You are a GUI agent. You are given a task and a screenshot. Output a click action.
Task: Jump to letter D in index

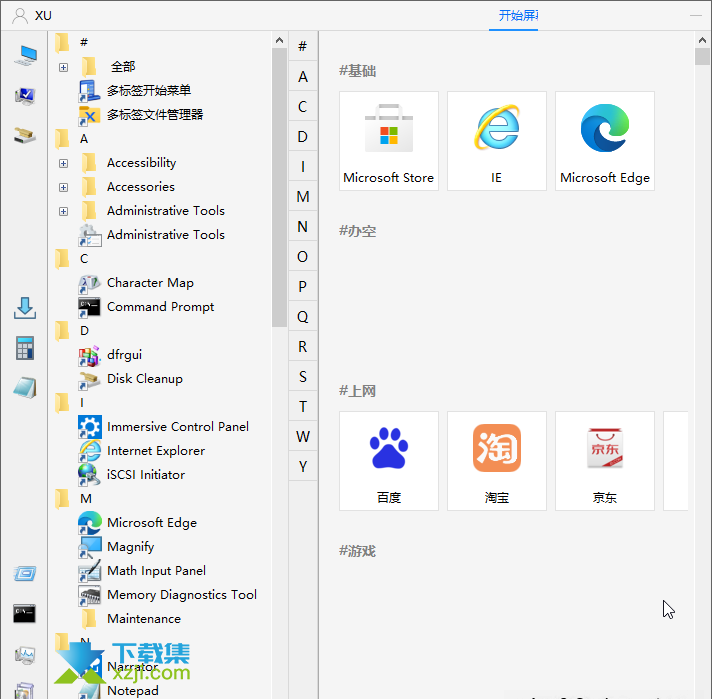pos(303,136)
